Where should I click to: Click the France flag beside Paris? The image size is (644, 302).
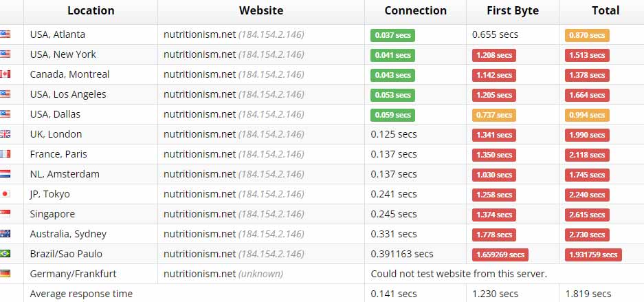click(x=5, y=154)
